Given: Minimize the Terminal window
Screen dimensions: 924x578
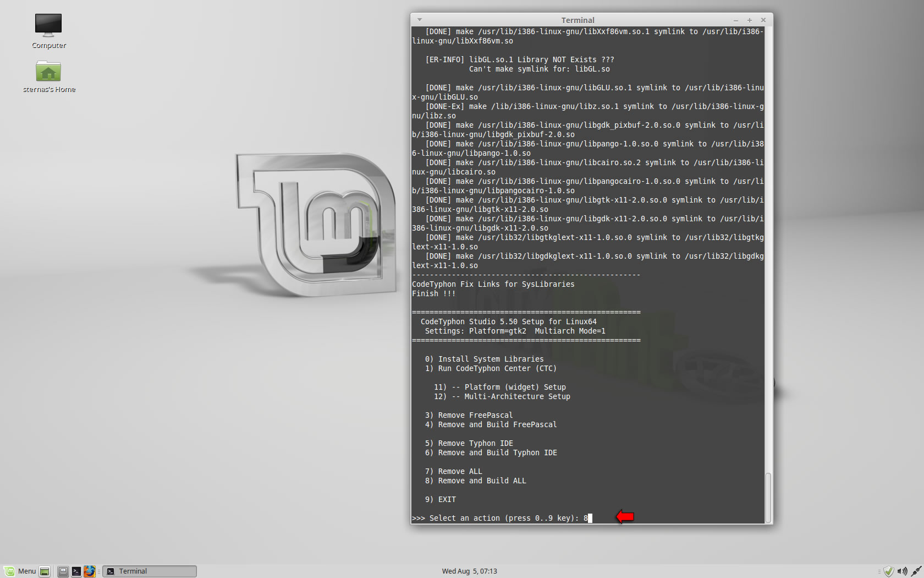Looking at the screenshot, I should [735, 20].
